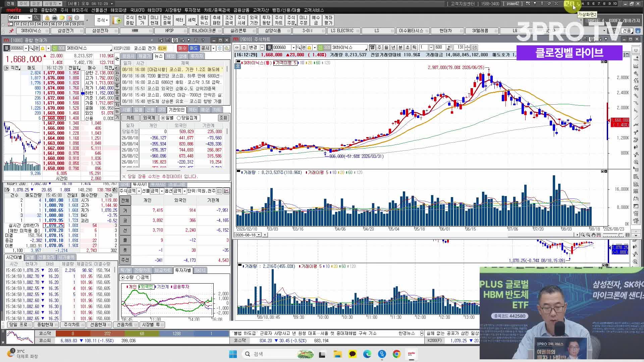Toggle minute 분 period button in chart toolbar

point(400,48)
